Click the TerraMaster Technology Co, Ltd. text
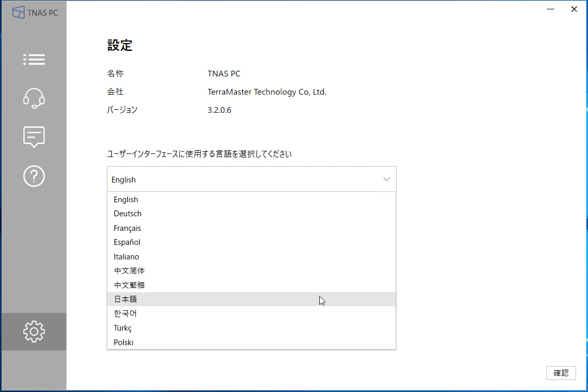 (x=267, y=92)
